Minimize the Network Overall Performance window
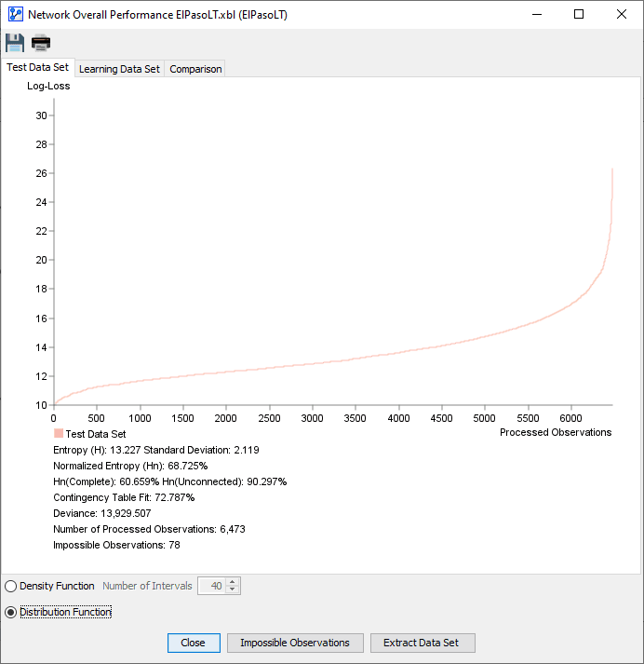644x664 pixels. pos(537,14)
